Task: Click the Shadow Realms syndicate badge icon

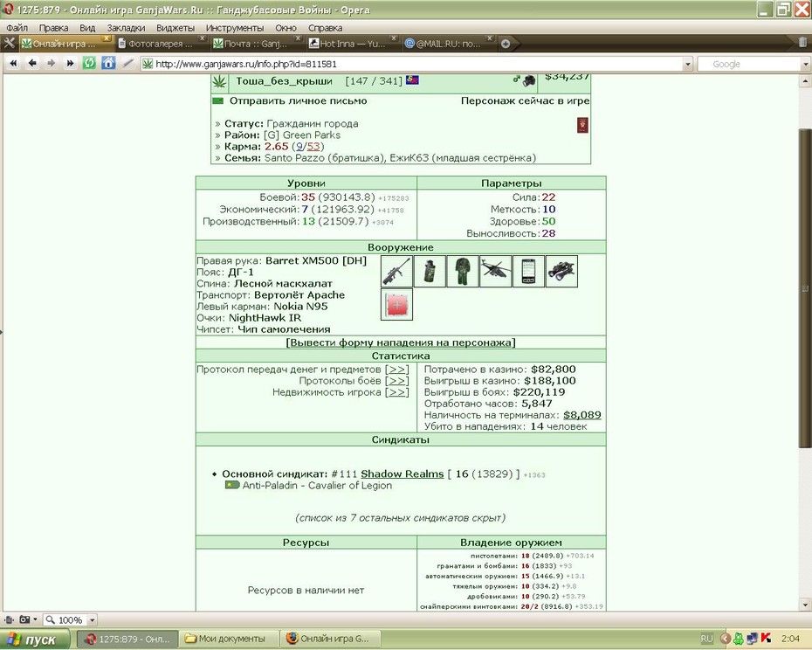Action: tap(232, 485)
